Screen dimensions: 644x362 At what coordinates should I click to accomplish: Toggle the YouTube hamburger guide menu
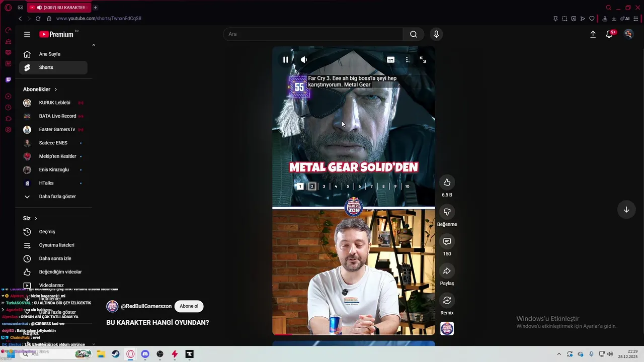click(x=27, y=34)
